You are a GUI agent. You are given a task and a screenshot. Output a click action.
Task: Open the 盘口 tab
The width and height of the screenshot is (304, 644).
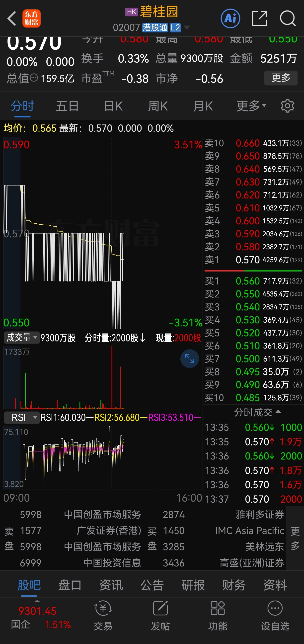click(x=70, y=585)
